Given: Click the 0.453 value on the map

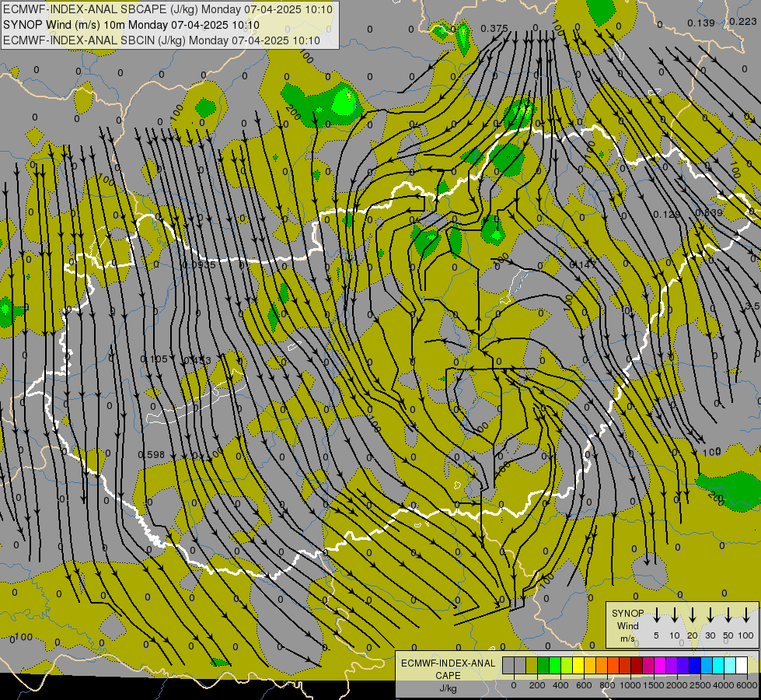Looking at the screenshot, I should pos(197,360).
